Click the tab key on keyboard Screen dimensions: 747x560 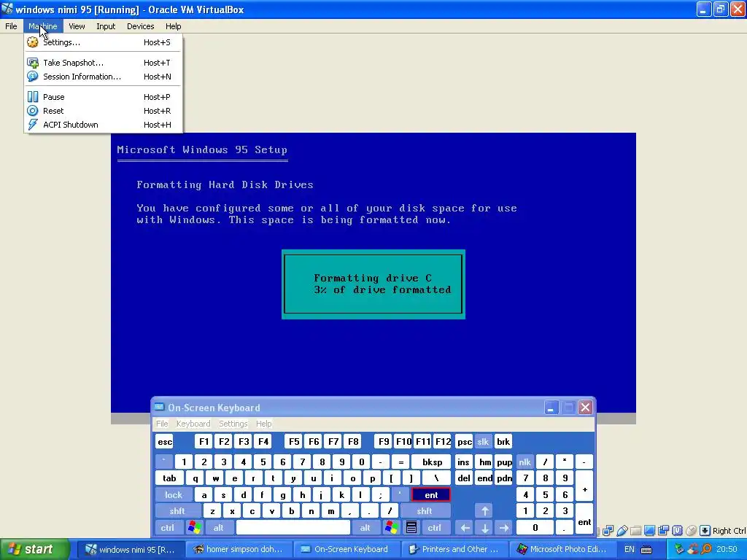pyautogui.click(x=169, y=478)
